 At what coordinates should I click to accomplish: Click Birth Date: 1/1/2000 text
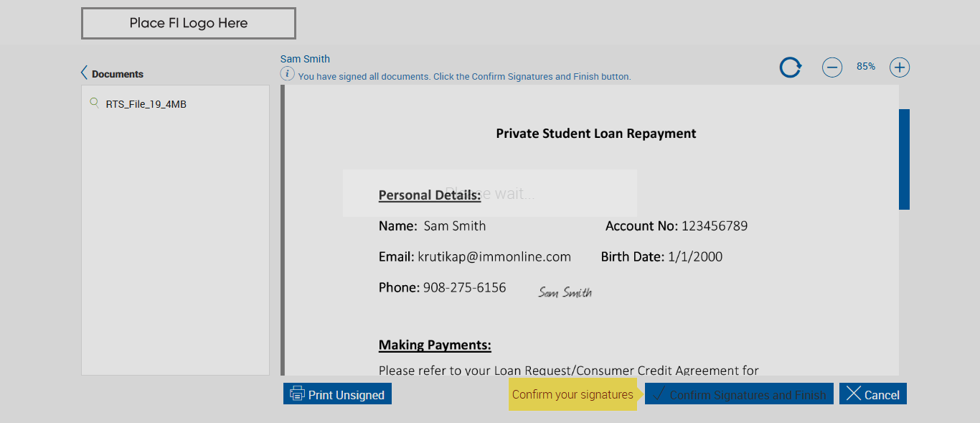point(661,256)
